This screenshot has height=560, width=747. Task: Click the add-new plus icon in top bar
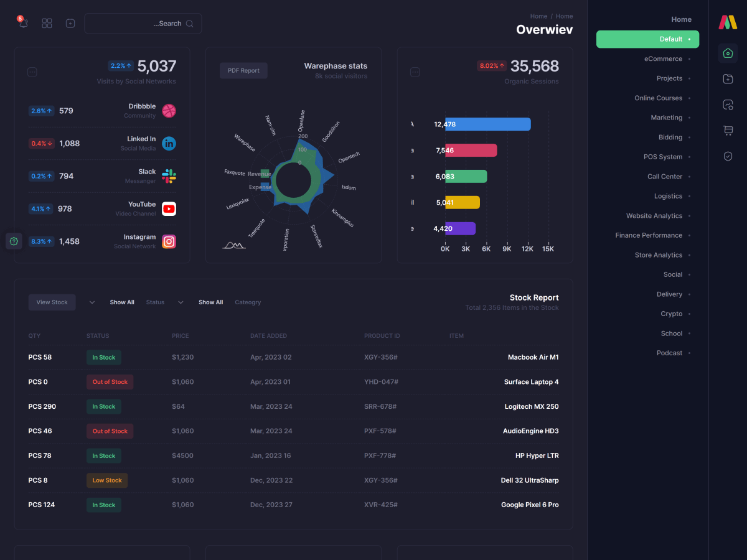pos(70,24)
